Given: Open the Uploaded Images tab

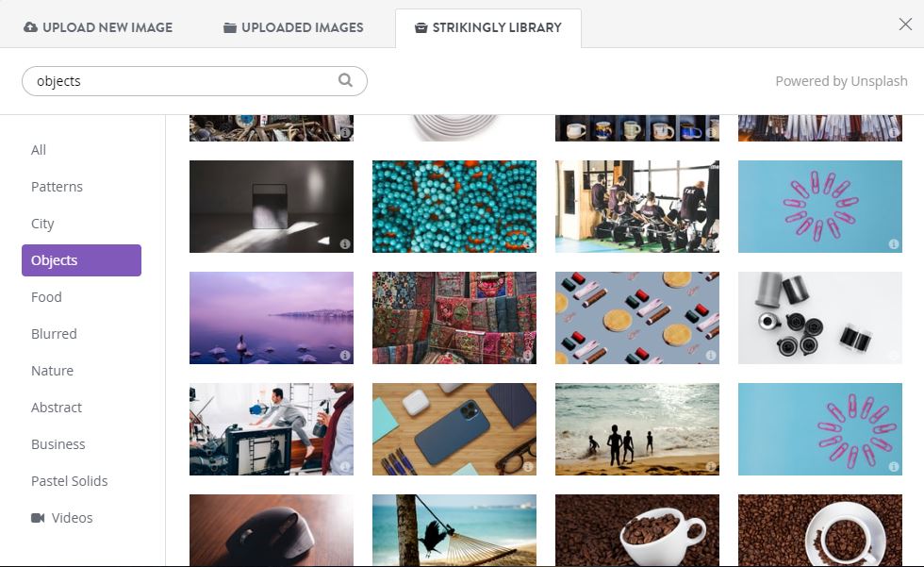Looking at the screenshot, I should pos(293,27).
